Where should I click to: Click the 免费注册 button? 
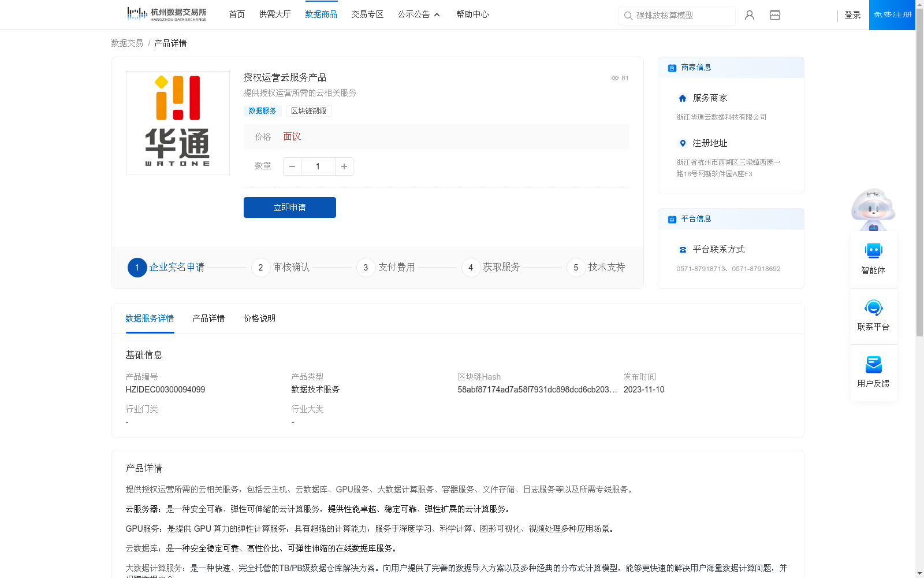(x=892, y=15)
